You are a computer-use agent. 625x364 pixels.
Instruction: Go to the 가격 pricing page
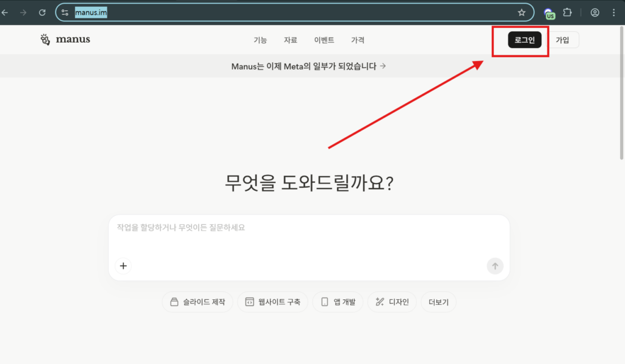click(x=358, y=40)
